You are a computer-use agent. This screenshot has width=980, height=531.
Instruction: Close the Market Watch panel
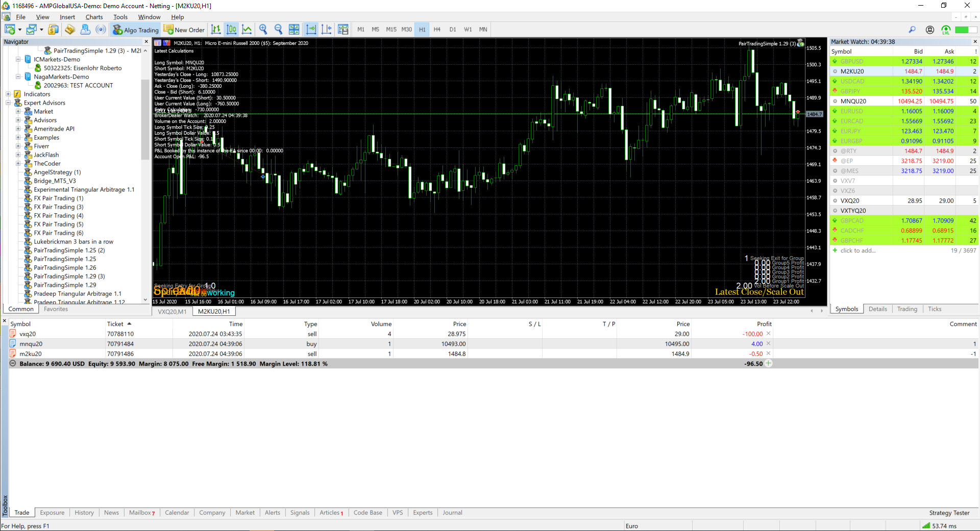click(975, 42)
